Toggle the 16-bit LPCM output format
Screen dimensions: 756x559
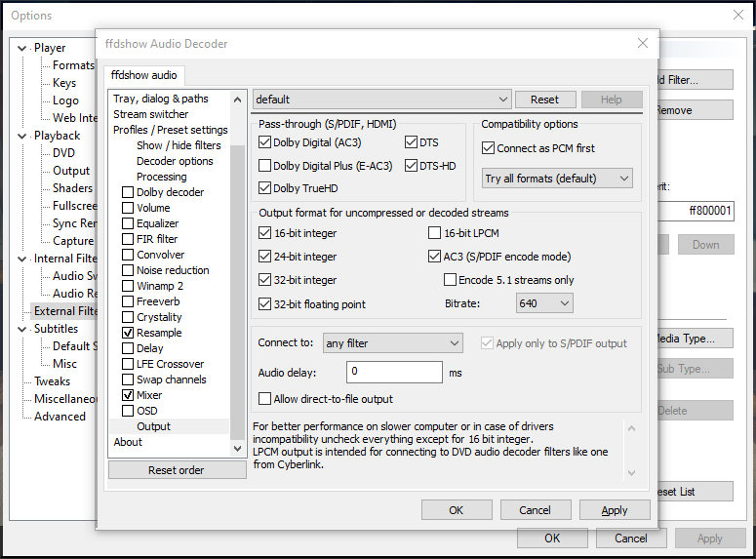coord(434,233)
